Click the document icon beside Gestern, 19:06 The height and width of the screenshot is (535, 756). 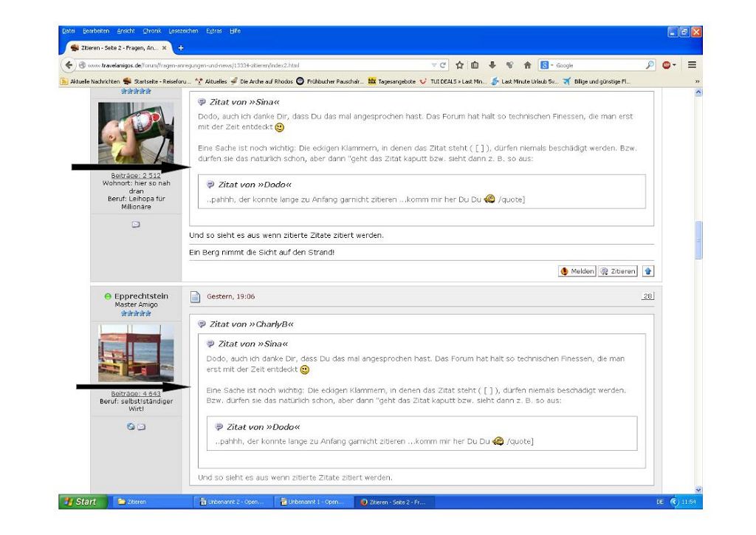point(196,297)
